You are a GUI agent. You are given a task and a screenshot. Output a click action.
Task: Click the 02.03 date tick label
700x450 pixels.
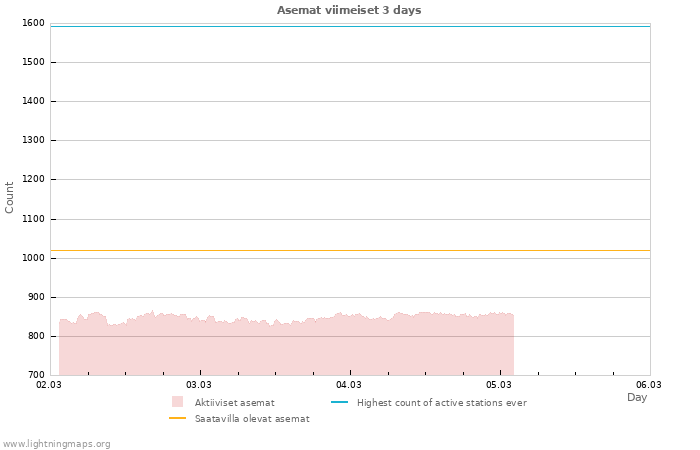48,384
